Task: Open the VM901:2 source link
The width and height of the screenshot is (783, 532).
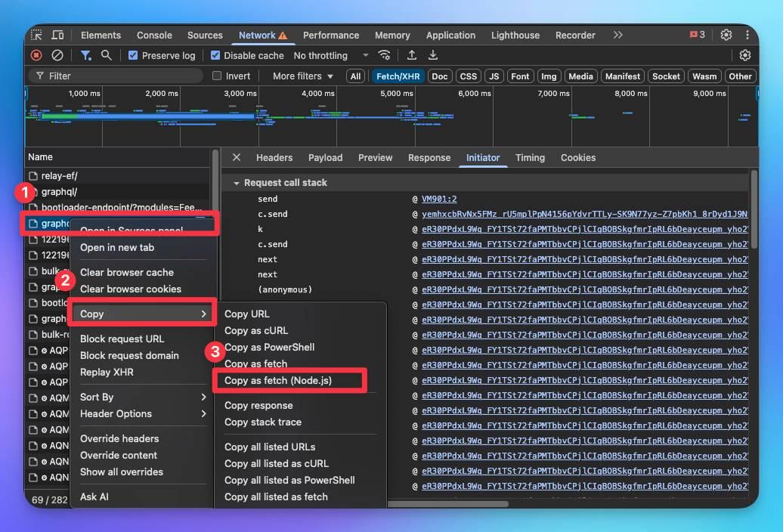Action: pos(439,199)
